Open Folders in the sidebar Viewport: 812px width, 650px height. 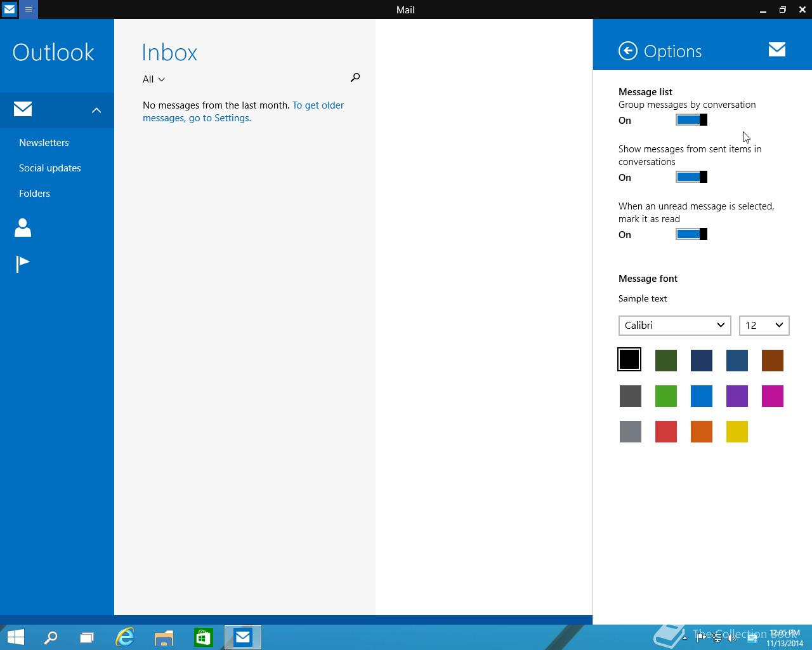(34, 193)
